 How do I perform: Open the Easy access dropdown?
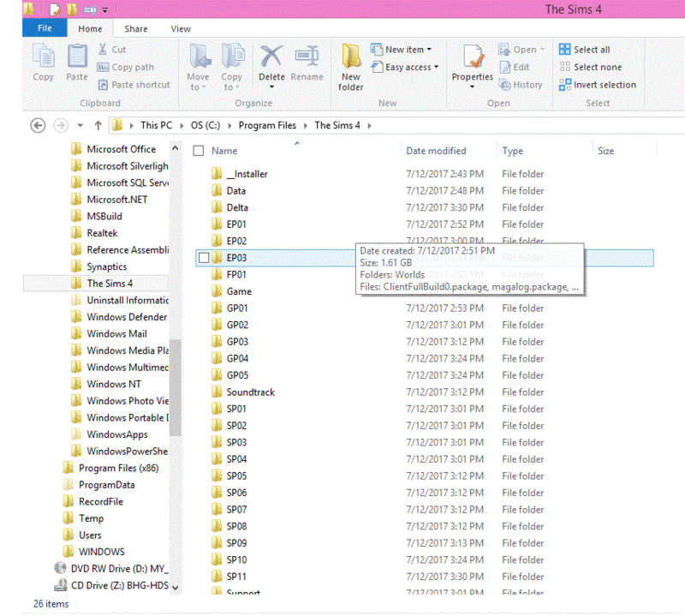[404, 67]
